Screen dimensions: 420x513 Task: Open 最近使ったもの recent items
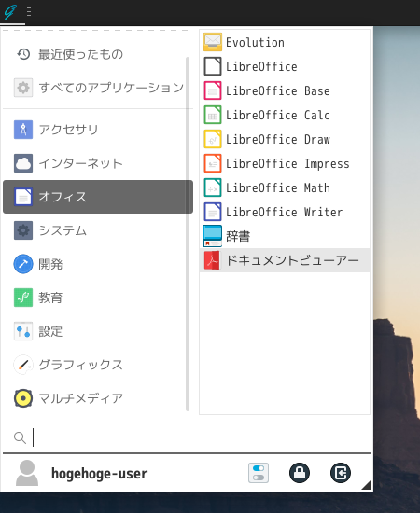point(98,54)
